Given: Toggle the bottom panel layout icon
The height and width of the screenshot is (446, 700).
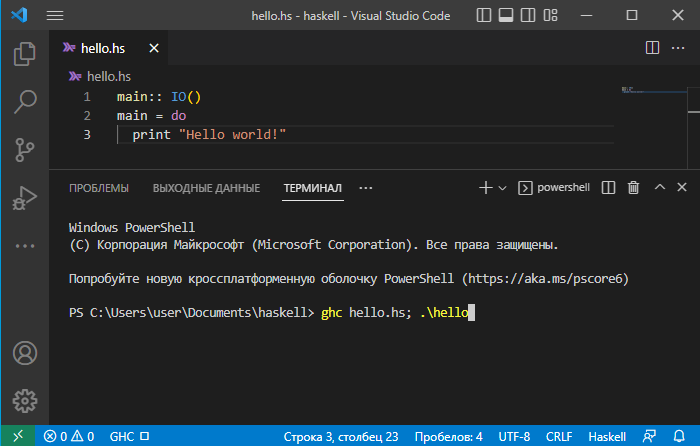Looking at the screenshot, I should point(506,15).
